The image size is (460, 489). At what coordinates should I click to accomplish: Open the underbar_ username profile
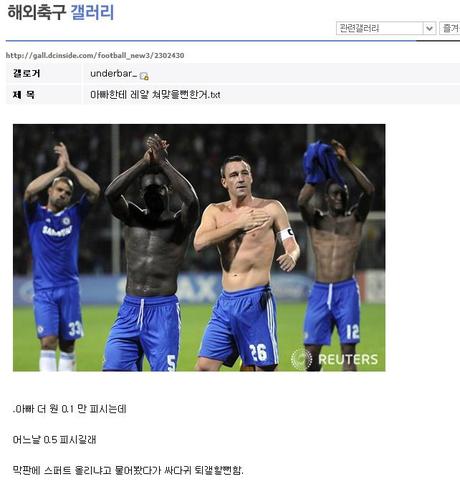click(x=113, y=74)
